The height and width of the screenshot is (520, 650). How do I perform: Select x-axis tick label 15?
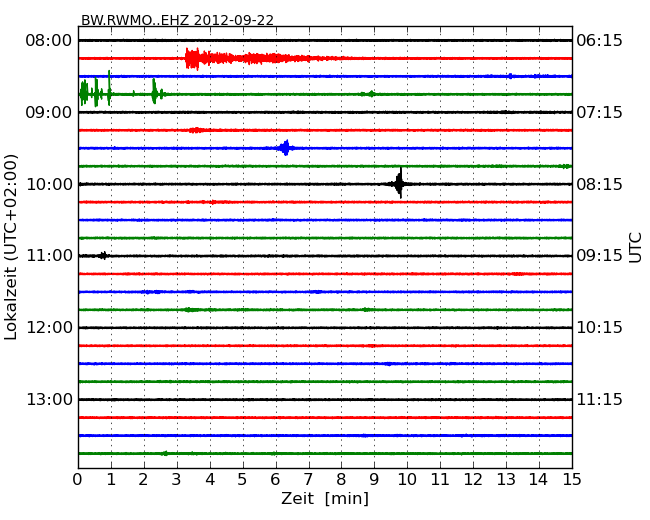(572, 479)
